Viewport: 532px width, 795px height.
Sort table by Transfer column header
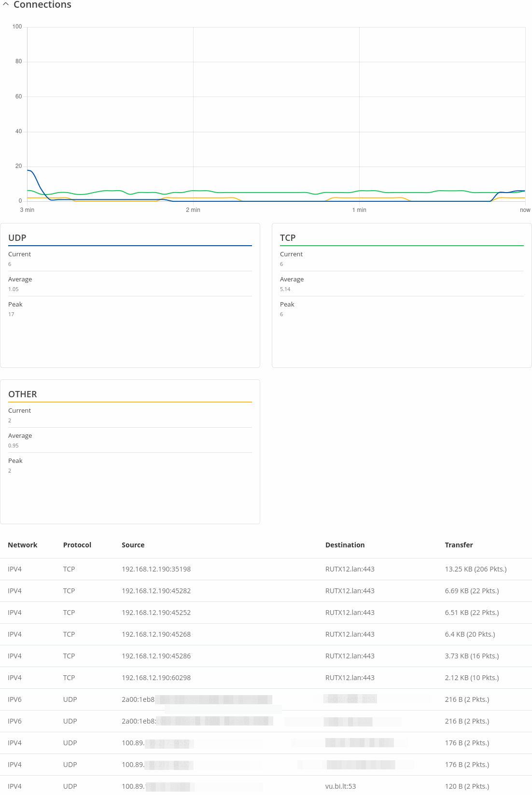pyautogui.click(x=459, y=545)
